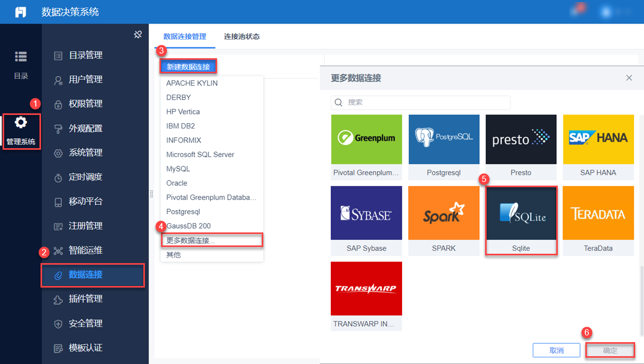Click the 用户管理 person icon
This screenshot has height=364, width=644.
[x=58, y=80]
